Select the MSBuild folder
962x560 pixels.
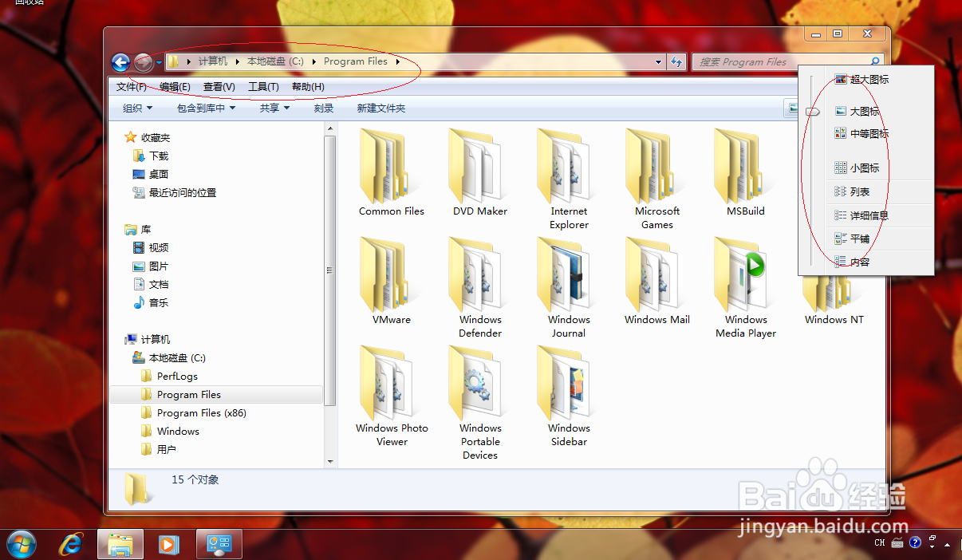pyautogui.click(x=745, y=172)
